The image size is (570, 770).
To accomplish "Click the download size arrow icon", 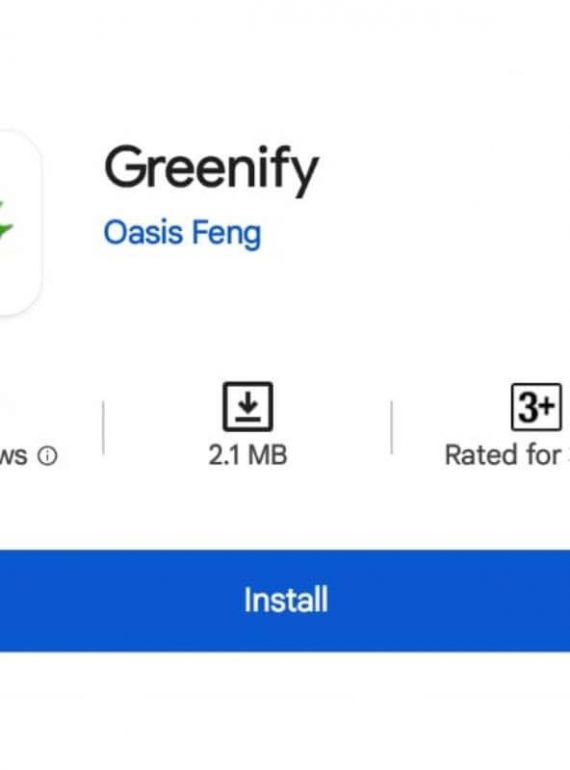I will click(248, 407).
